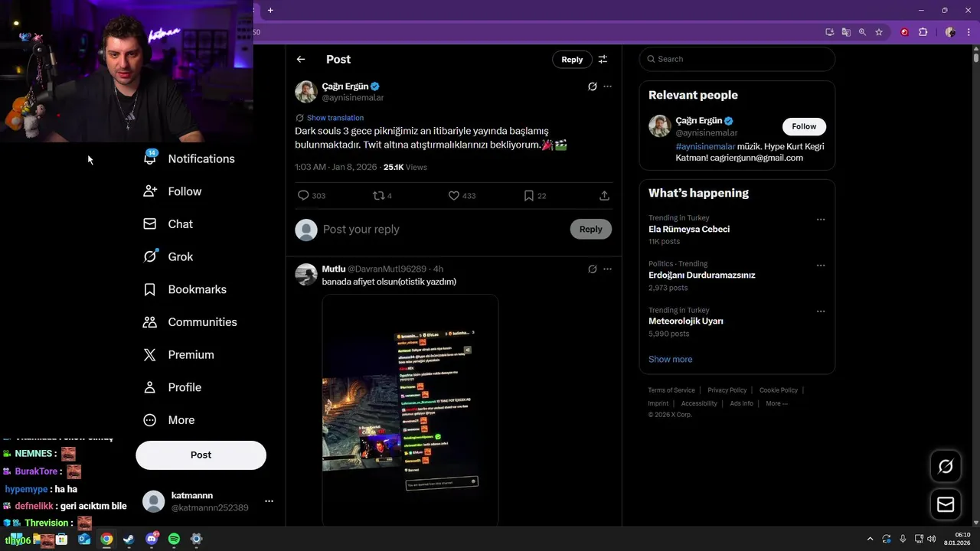Open Chrome extensions puzzle icon

[x=923, y=32]
